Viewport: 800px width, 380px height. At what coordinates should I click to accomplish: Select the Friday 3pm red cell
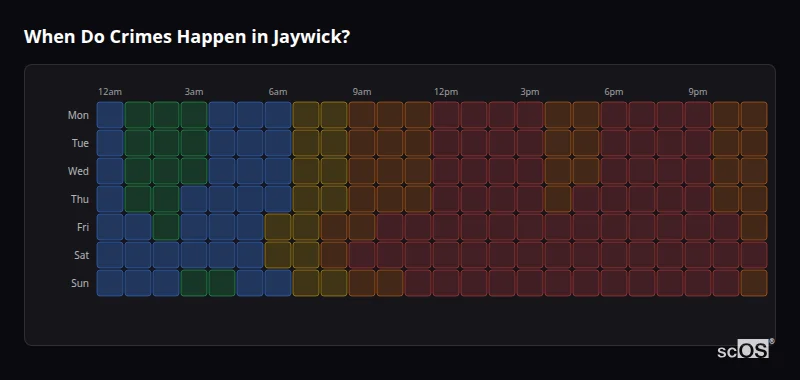click(x=530, y=227)
